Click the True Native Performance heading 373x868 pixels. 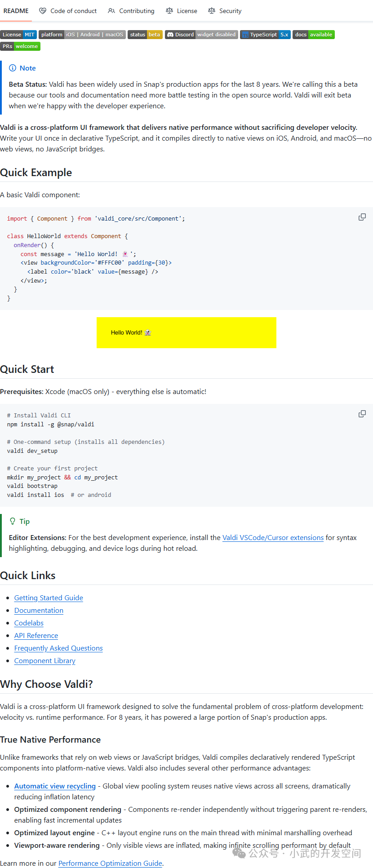[x=50, y=740]
